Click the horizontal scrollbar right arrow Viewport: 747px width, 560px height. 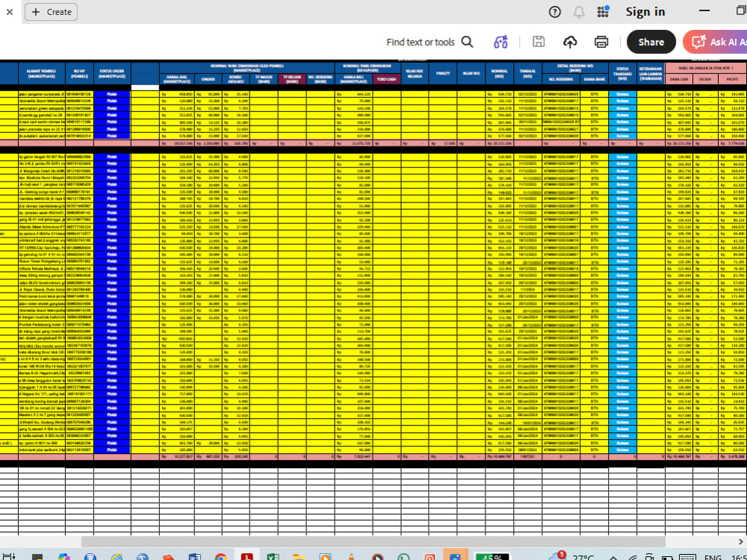pyautogui.click(x=741, y=541)
